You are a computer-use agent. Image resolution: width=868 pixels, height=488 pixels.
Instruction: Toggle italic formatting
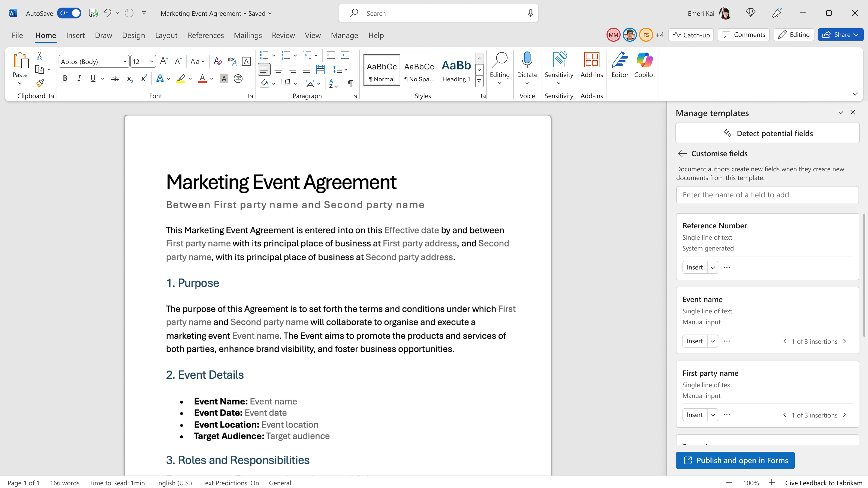click(79, 78)
